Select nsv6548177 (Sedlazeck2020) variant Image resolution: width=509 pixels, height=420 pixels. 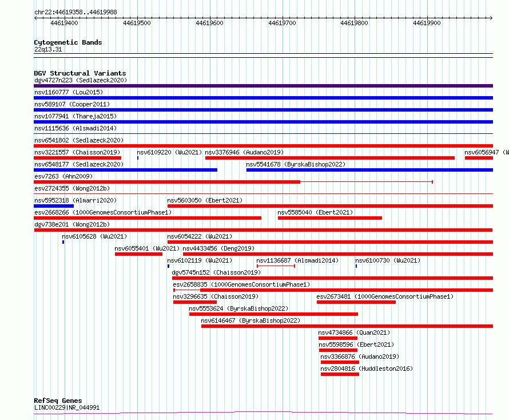pos(79,164)
